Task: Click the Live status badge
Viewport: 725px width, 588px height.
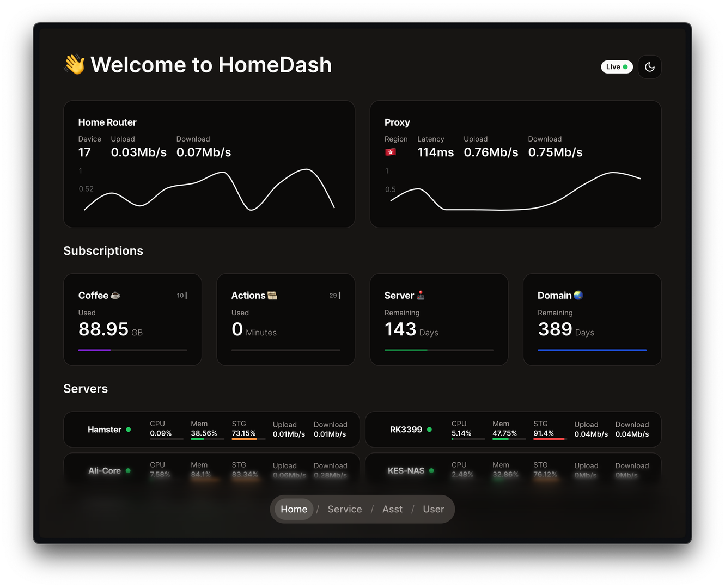Action: 617,67
